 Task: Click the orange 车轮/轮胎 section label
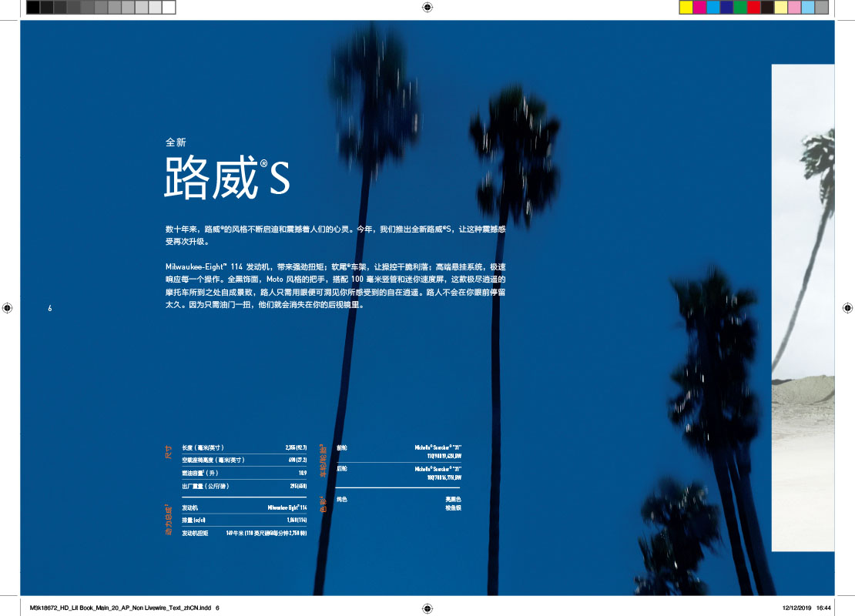[323, 460]
